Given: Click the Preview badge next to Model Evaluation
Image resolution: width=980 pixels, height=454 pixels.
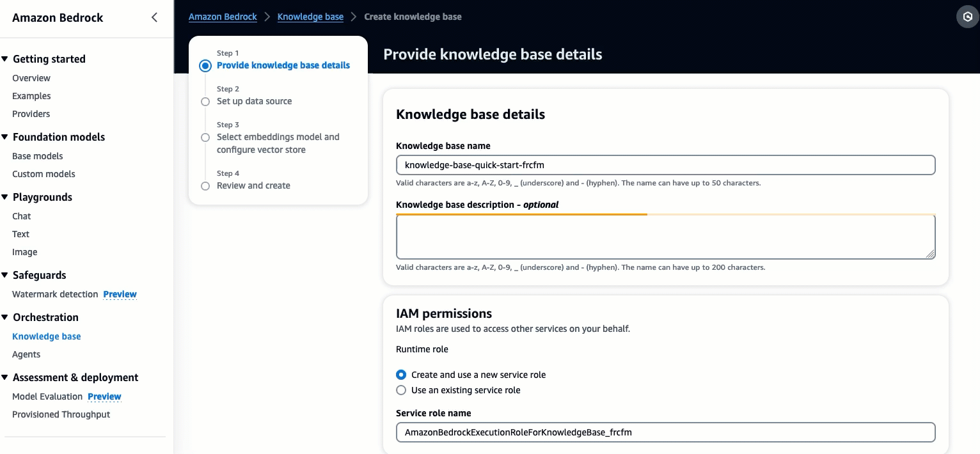Looking at the screenshot, I should (x=105, y=396).
